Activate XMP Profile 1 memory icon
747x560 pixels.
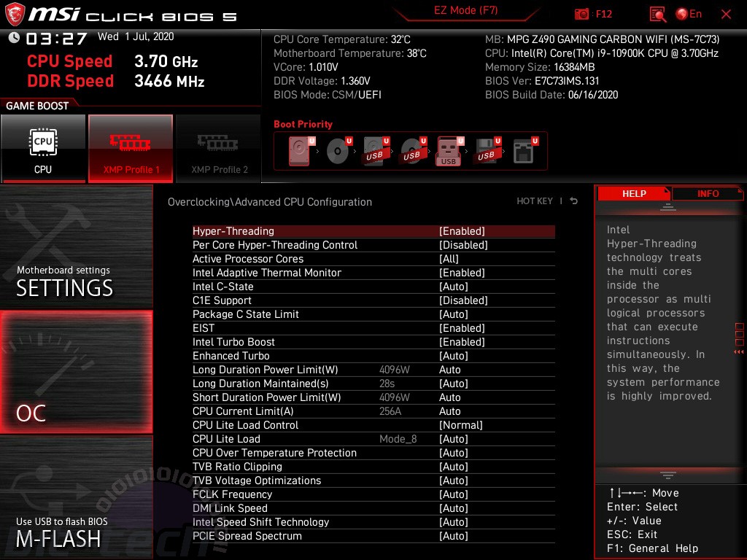(x=131, y=148)
